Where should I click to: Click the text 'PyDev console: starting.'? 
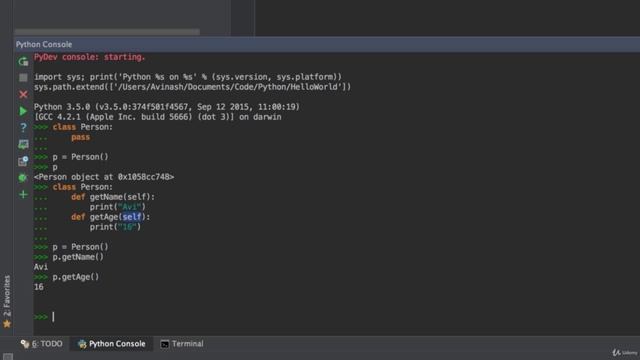(x=89, y=57)
